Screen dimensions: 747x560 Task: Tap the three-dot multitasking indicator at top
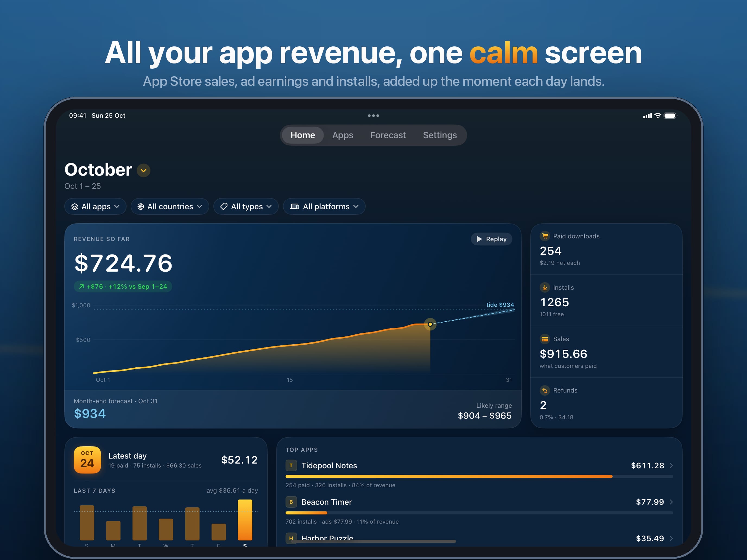(x=373, y=115)
